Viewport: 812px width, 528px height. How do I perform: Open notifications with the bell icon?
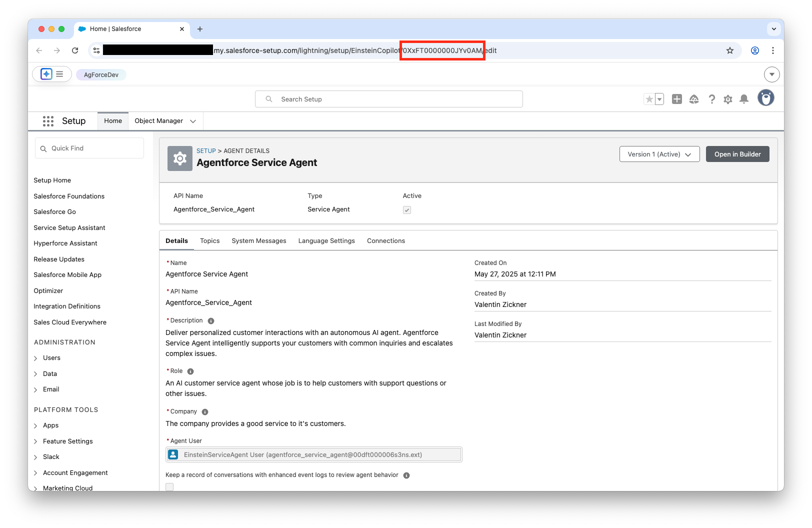743,99
